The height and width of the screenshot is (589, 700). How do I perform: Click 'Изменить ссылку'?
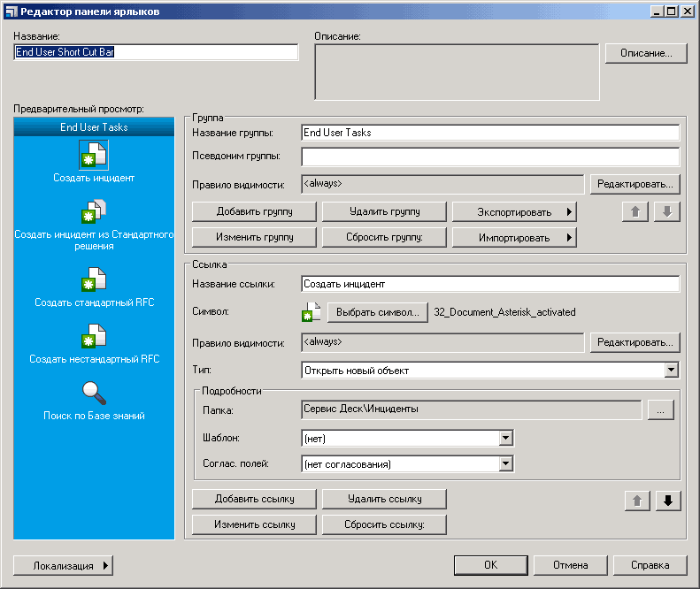click(255, 524)
